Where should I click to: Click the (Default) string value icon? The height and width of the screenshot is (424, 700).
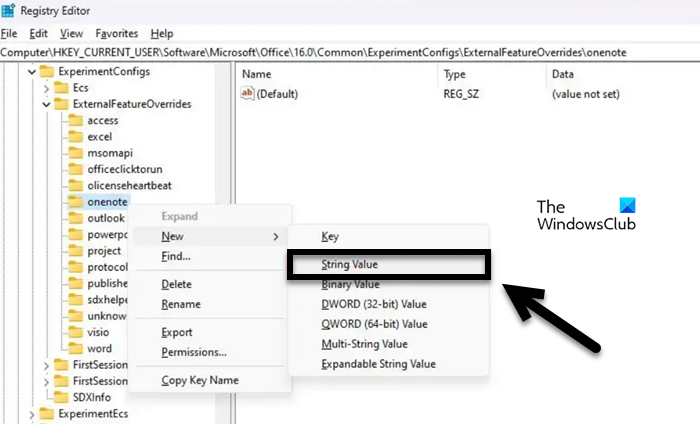click(x=247, y=94)
